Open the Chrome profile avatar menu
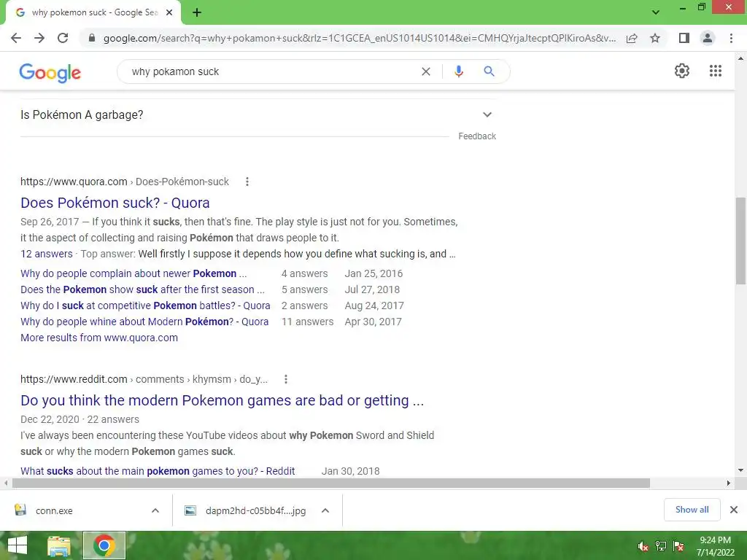The width and height of the screenshot is (747, 560). pos(708,38)
